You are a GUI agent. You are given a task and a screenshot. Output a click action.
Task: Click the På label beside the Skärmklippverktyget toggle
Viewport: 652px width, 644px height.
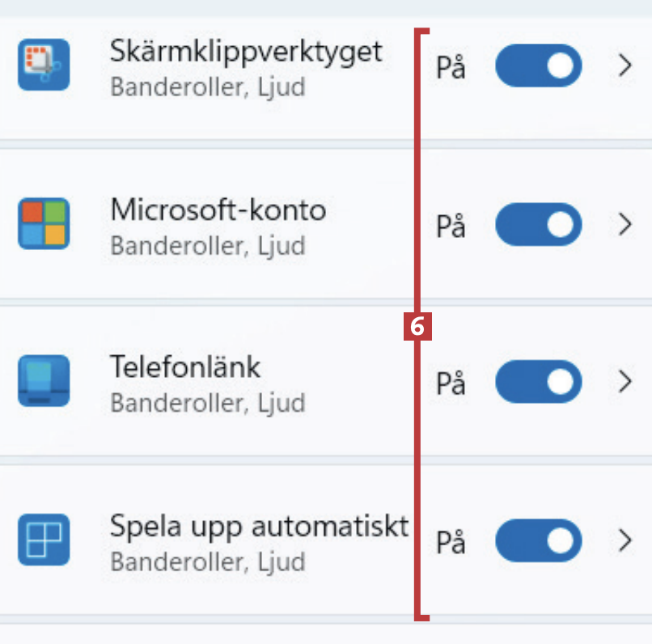(x=451, y=68)
